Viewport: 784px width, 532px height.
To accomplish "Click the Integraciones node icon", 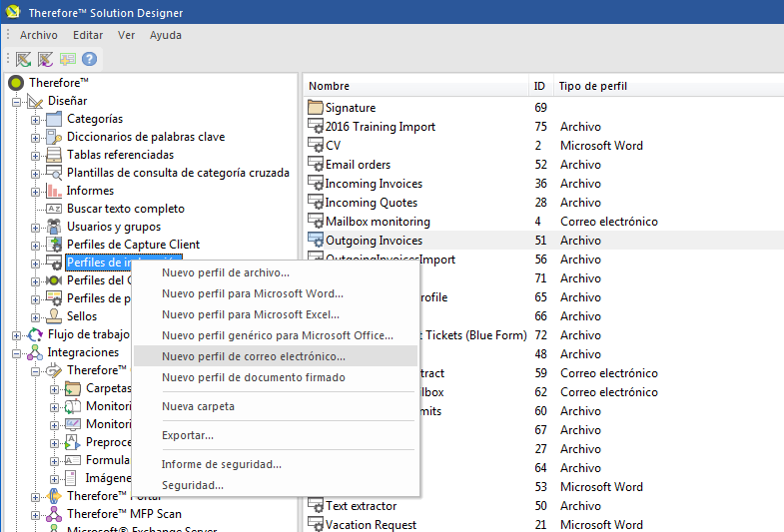I will tap(35, 352).
